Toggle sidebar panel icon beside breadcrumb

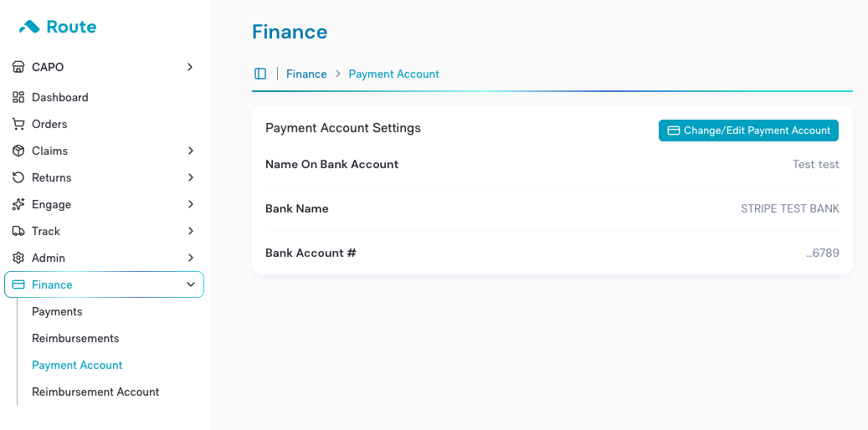click(x=260, y=74)
